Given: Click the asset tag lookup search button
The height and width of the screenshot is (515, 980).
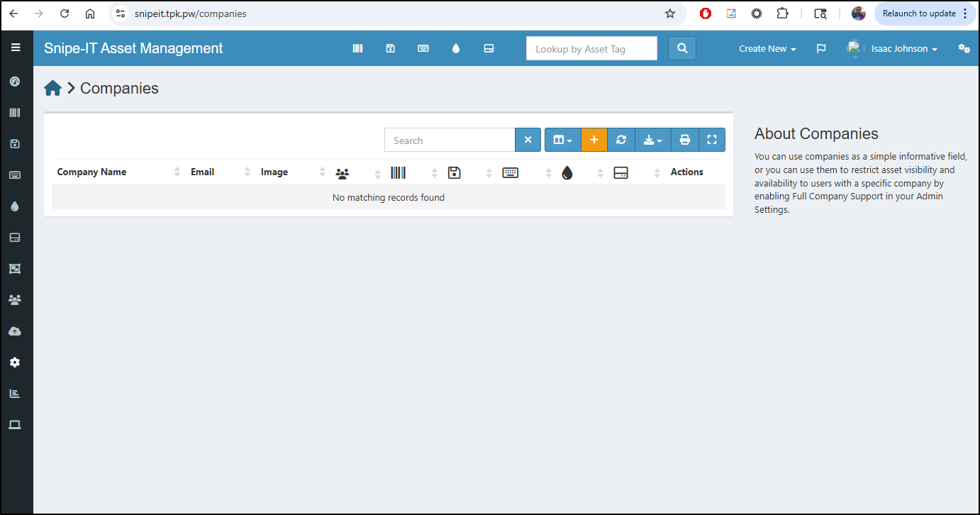Looking at the screenshot, I should (681, 48).
